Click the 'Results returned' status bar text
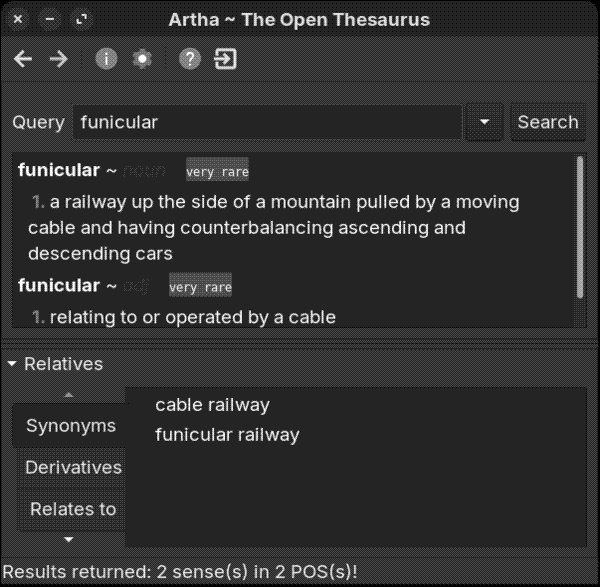 180,572
